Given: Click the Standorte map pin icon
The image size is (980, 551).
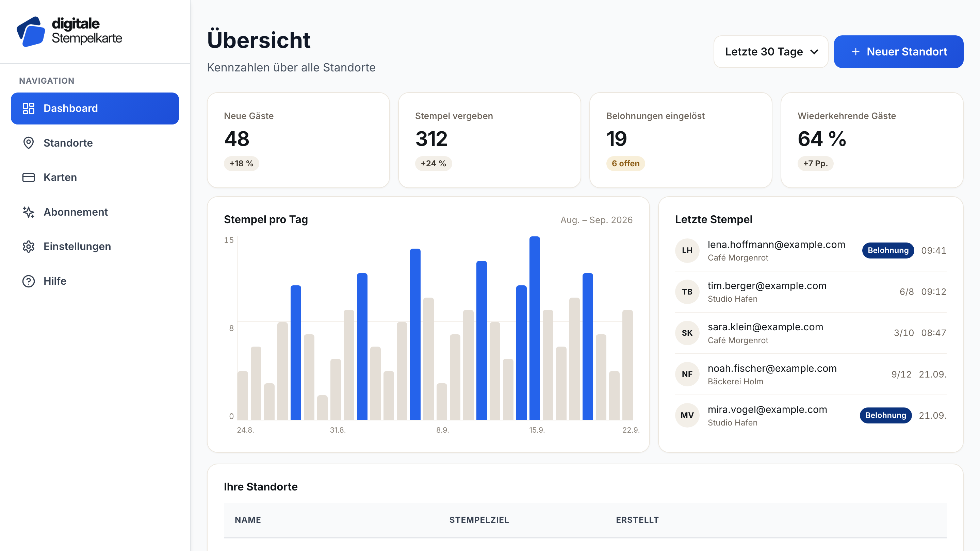Looking at the screenshot, I should point(29,143).
